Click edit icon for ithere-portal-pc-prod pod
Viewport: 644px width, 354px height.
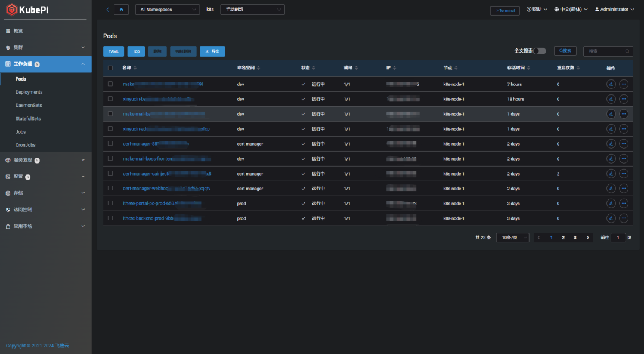611,204
